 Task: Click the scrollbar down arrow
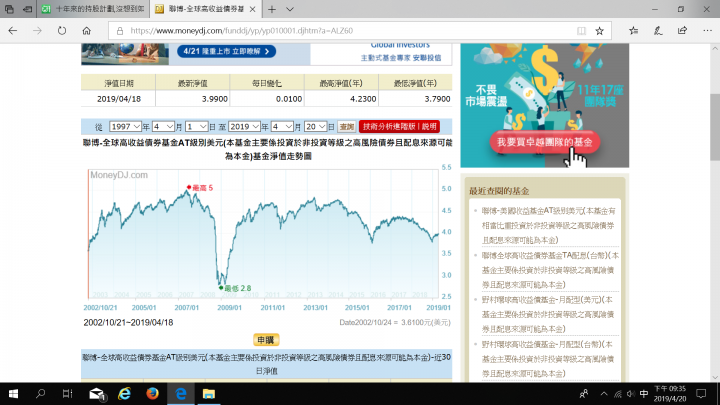click(x=715, y=377)
